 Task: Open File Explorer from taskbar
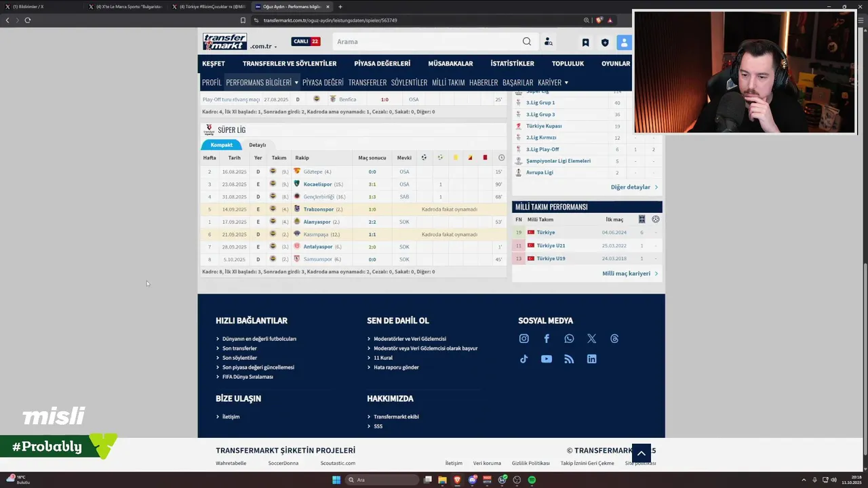pos(442,480)
